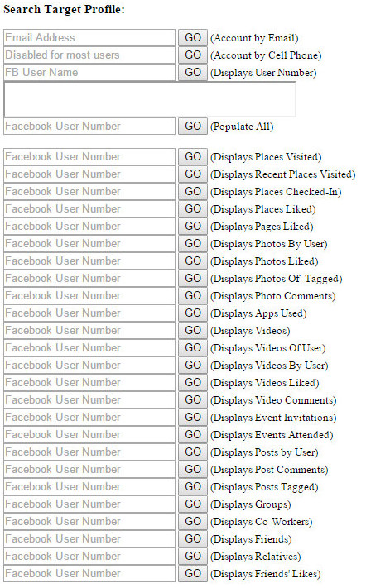
Task: Click GO next to (Displays Videos)
Action: [193, 330]
